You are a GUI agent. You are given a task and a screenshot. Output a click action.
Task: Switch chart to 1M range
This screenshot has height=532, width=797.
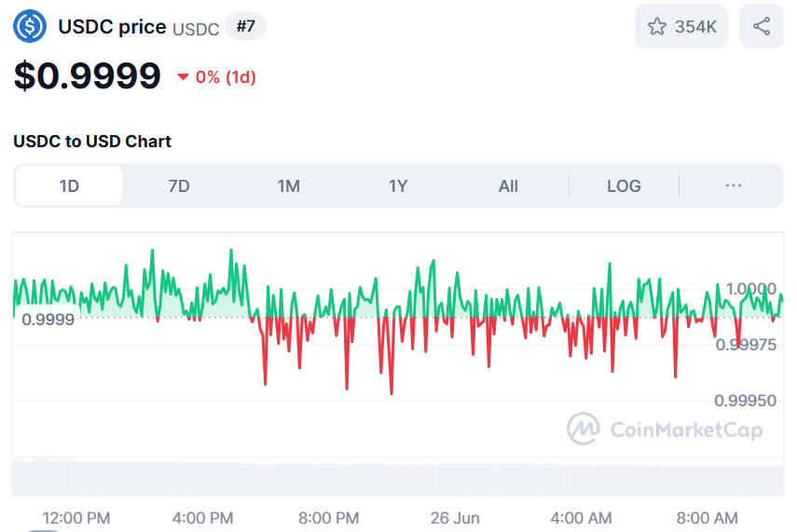pos(289,186)
